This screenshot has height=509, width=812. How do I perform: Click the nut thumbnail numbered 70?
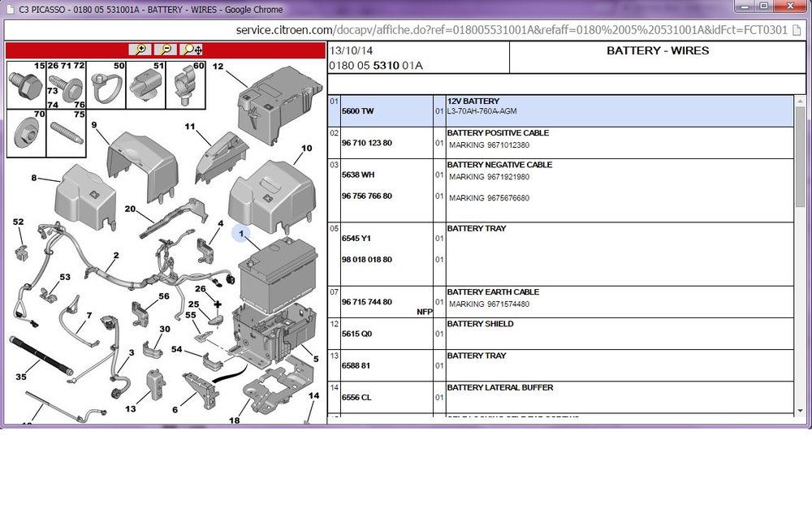tap(26, 133)
